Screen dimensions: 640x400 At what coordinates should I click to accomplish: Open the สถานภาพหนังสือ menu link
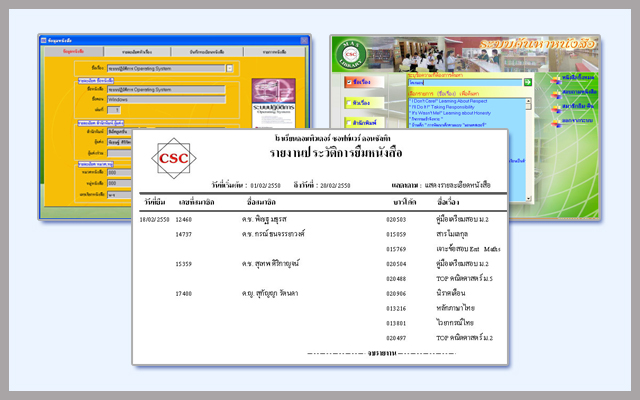click(x=580, y=92)
